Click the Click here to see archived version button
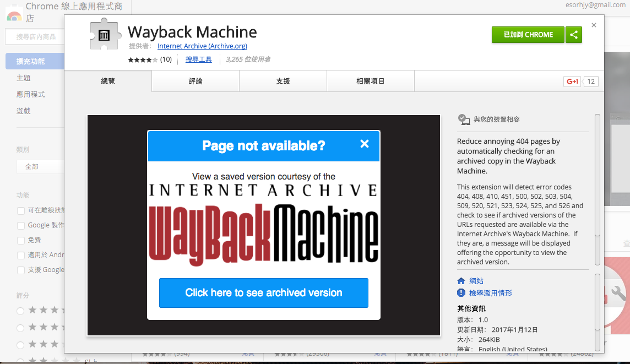 [x=264, y=293]
